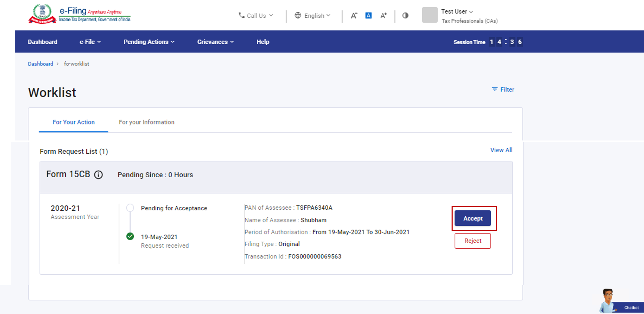This screenshot has width=644, height=314.
Task: Go to Dashboard via breadcrumb link
Action: (41, 64)
